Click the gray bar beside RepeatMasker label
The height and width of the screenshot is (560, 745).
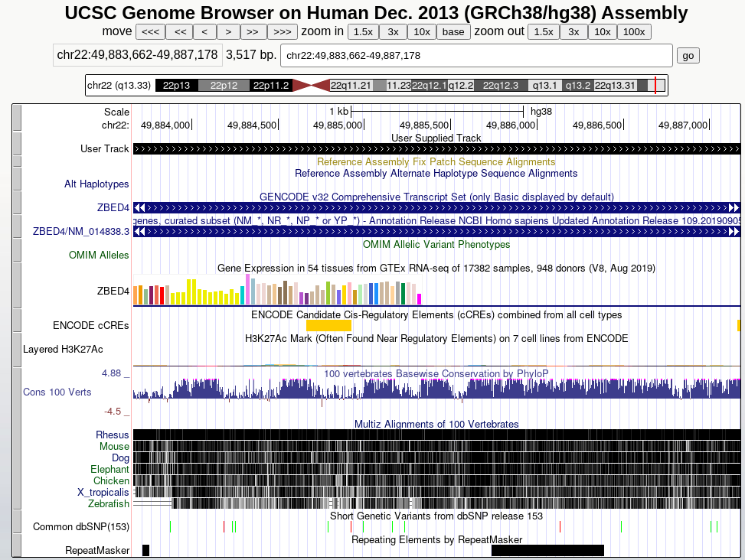click(17, 545)
